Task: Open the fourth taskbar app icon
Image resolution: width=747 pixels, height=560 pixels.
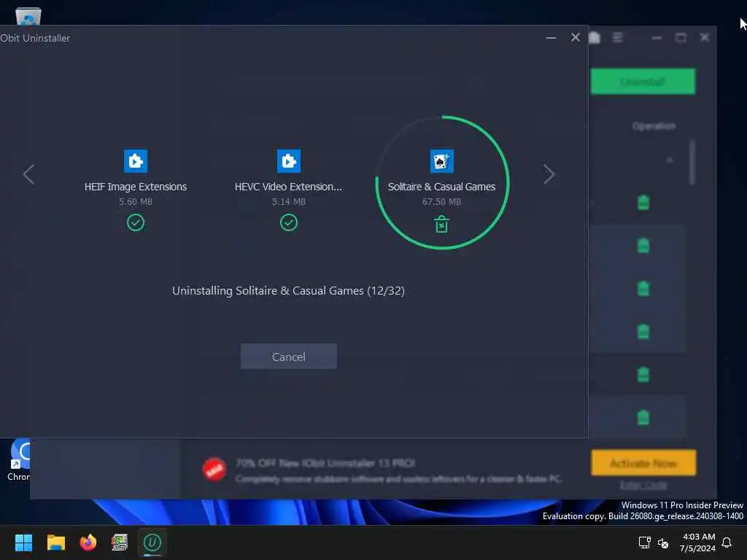Action: click(x=120, y=542)
